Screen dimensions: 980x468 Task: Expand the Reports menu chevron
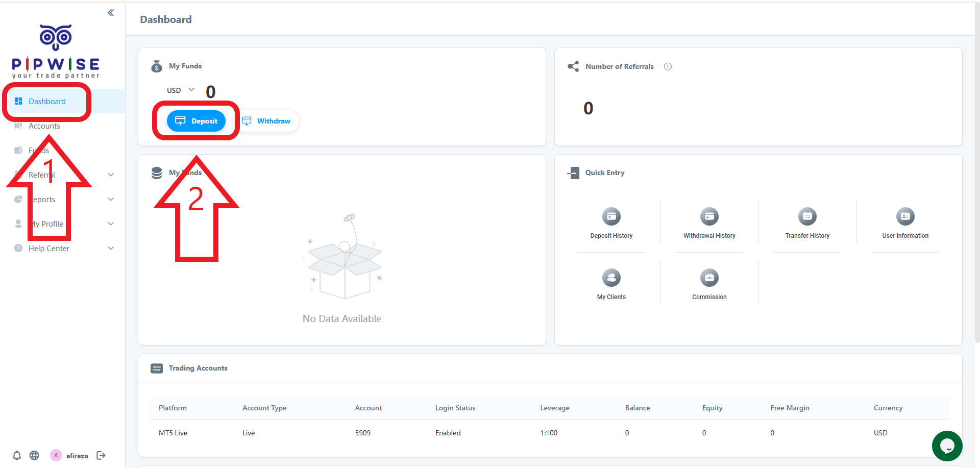111,199
